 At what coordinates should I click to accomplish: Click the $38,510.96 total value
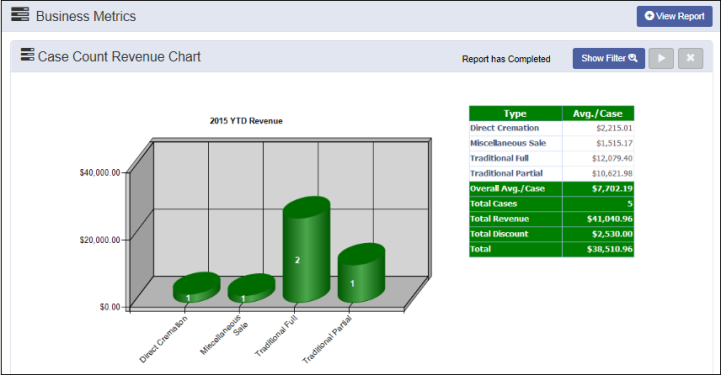610,249
